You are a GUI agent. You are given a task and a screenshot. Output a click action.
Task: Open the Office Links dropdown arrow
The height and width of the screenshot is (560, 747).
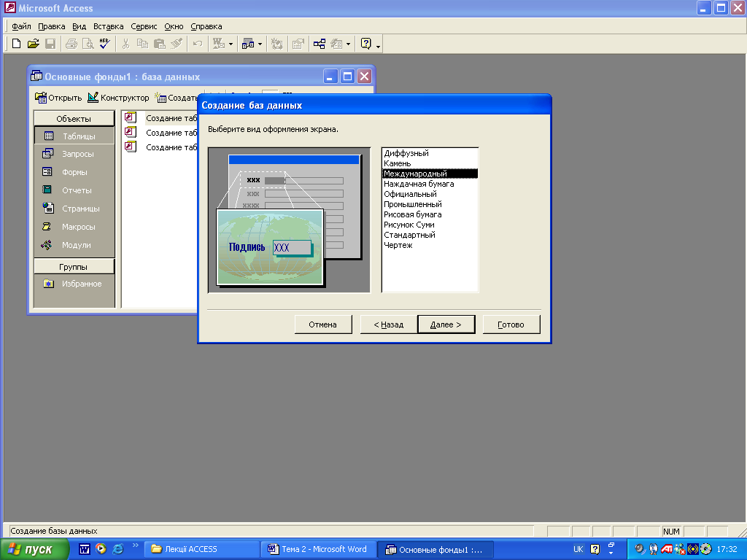pos(231,44)
